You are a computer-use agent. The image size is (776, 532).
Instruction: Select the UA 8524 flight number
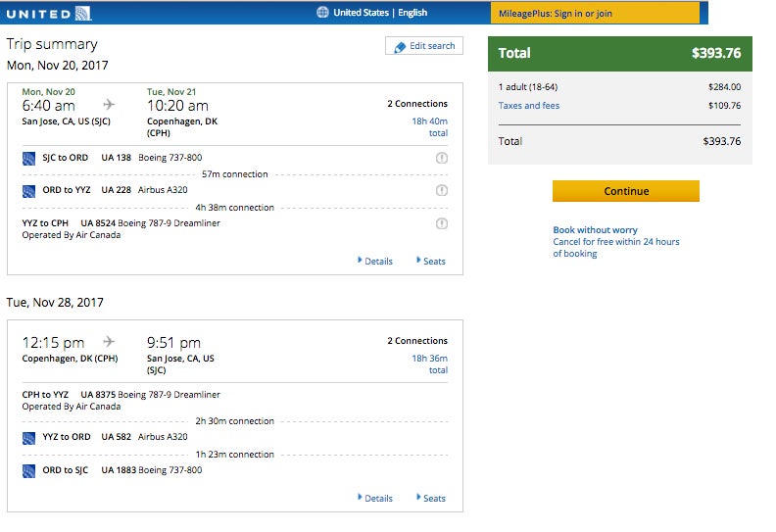(98, 222)
